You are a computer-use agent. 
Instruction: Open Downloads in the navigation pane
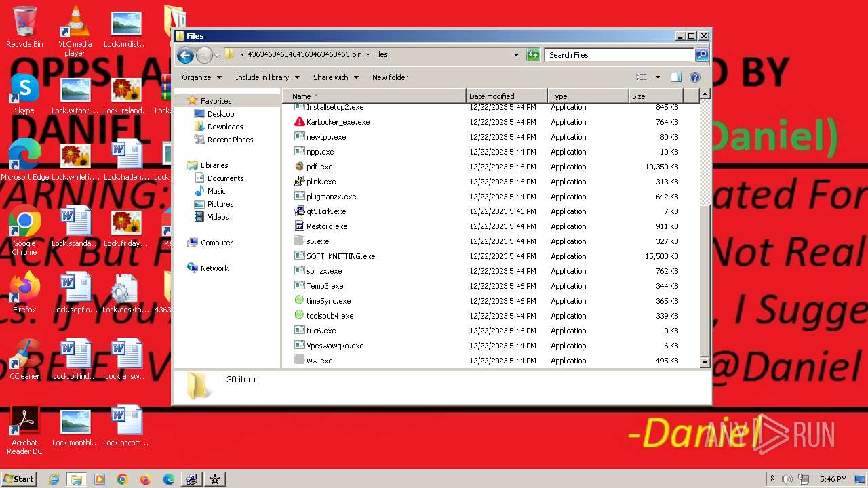225,127
